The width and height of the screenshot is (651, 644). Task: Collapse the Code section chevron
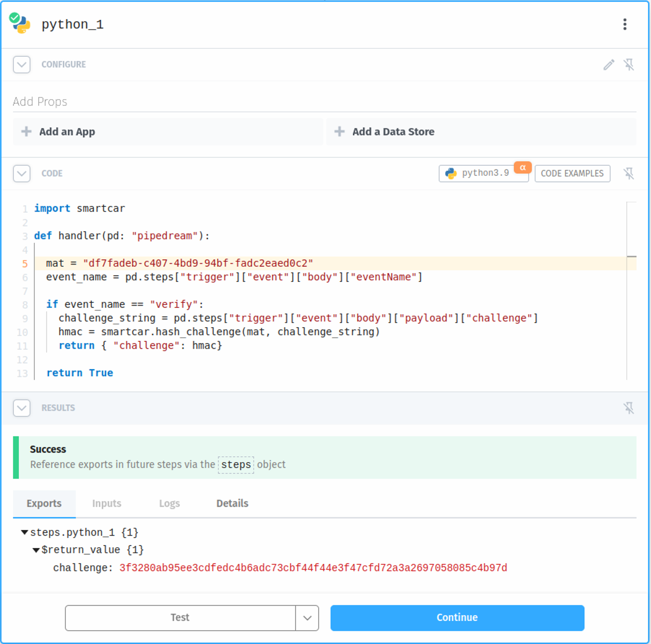click(x=22, y=173)
